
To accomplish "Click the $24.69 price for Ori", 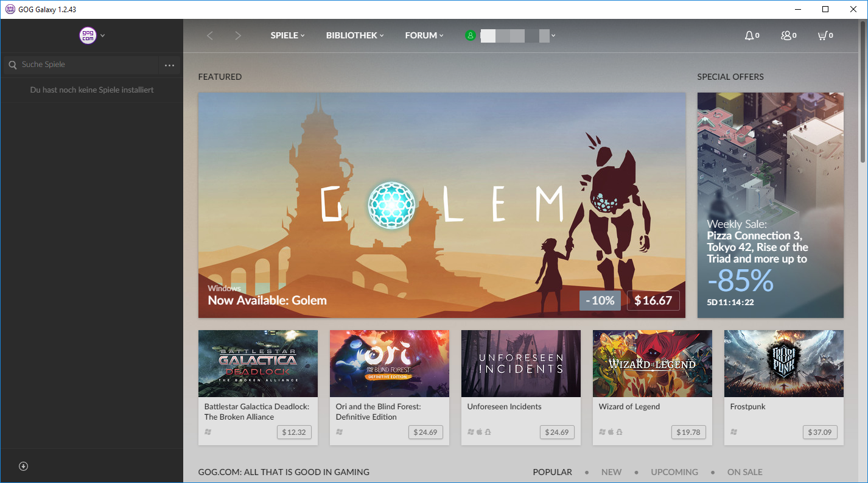I will click(425, 432).
